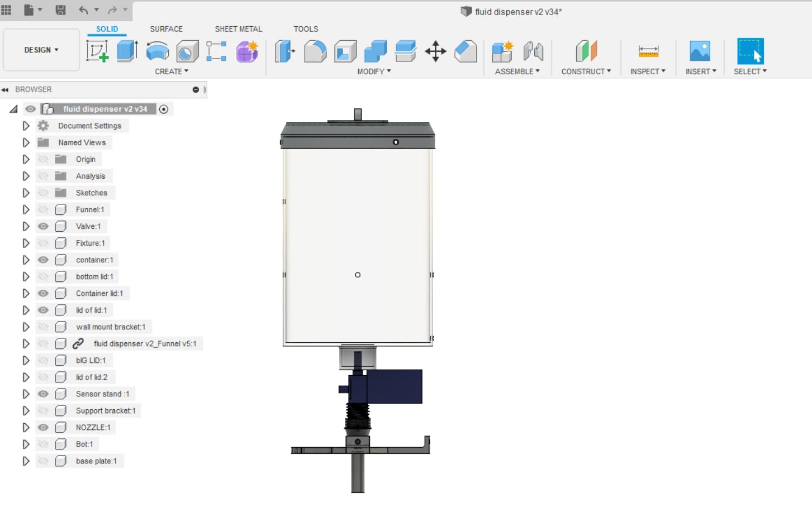Collapse the root component tree
The image size is (812, 517).
(x=13, y=109)
